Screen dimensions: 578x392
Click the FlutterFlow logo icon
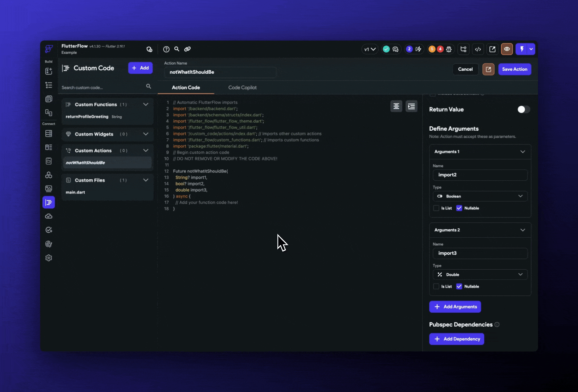49,49
